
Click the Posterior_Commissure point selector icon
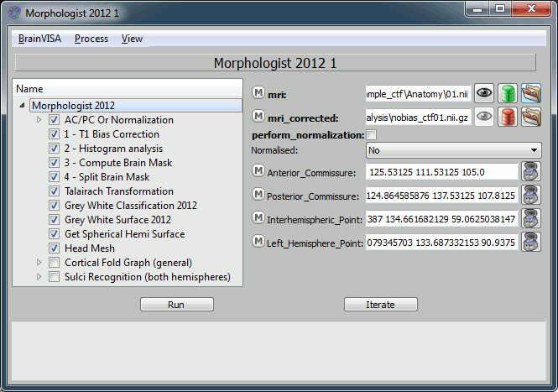coord(531,195)
